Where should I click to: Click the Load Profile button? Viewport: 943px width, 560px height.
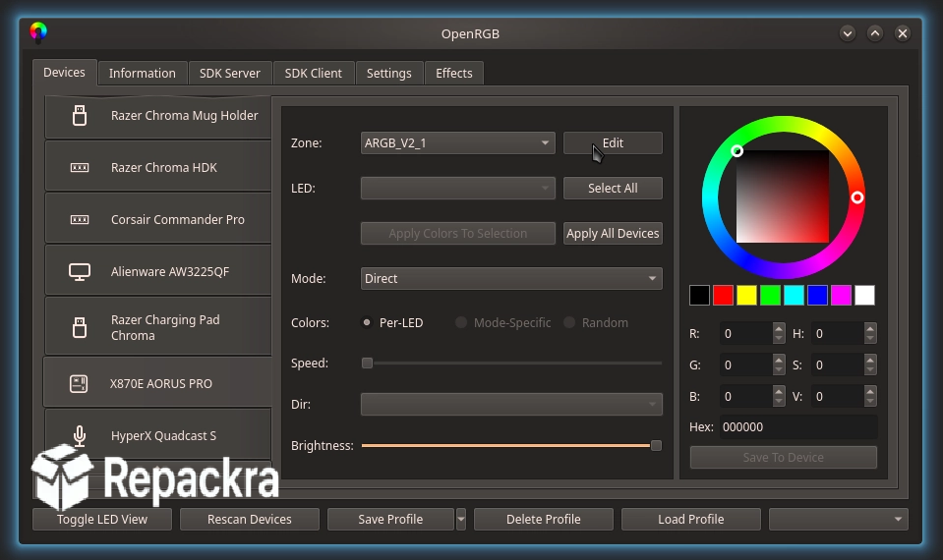(x=691, y=519)
